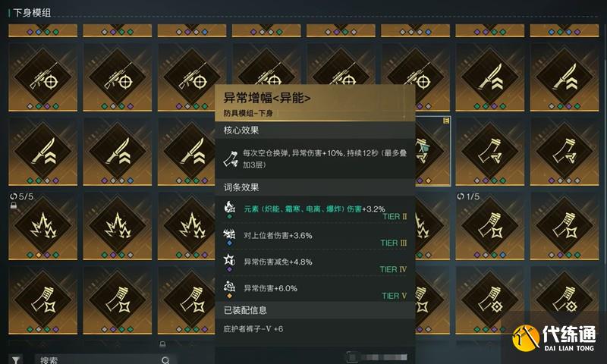Click the 5/5 reroll counter icon
Screen dimensions: 607x364
[x=13, y=196]
